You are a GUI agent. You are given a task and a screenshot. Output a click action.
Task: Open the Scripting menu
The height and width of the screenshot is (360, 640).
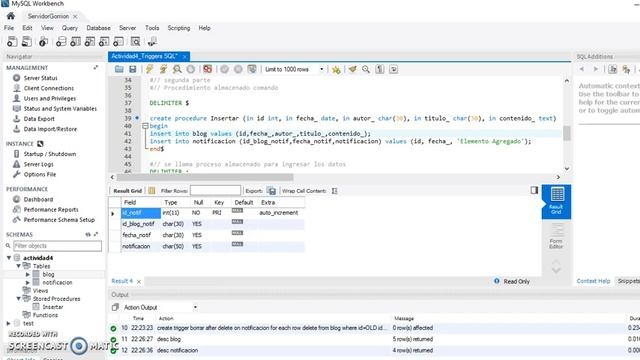coord(179,28)
